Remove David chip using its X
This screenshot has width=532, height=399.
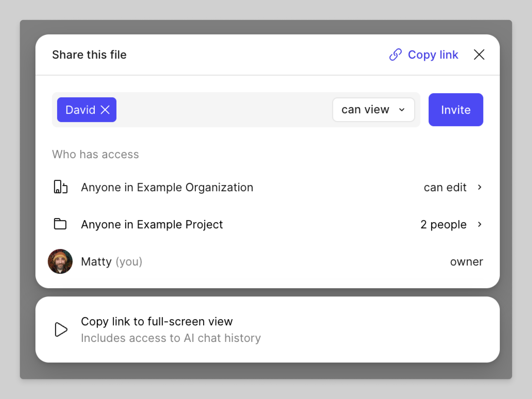point(105,110)
